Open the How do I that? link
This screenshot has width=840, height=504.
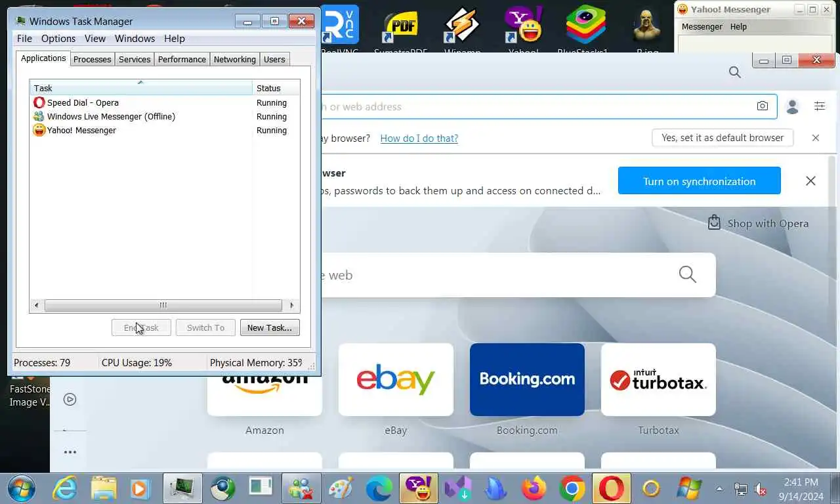(419, 138)
